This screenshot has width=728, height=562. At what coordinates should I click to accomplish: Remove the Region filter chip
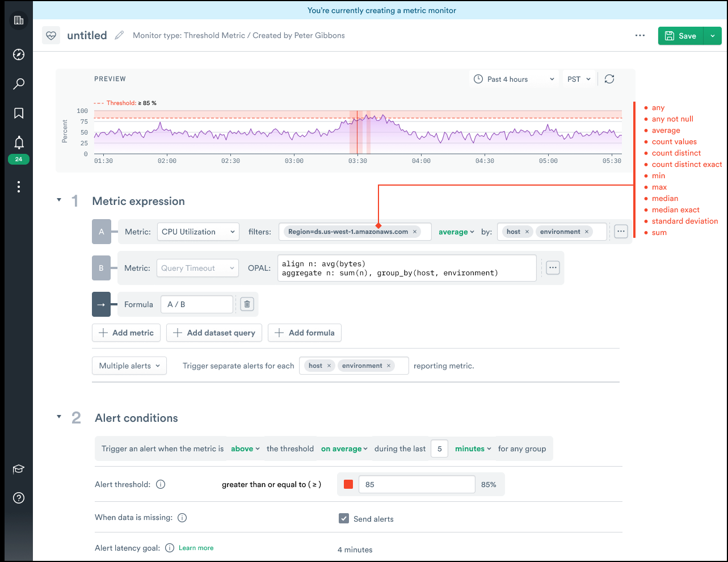pyautogui.click(x=415, y=232)
